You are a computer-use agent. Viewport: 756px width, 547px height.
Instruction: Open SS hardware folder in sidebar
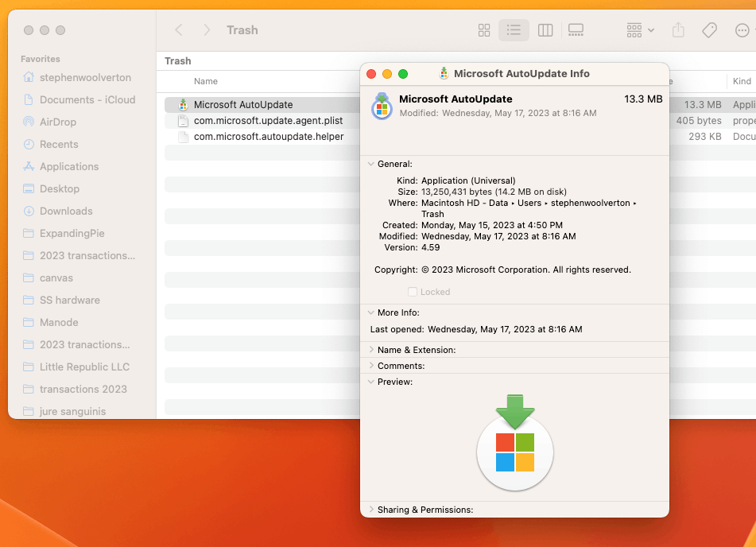[x=69, y=300]
